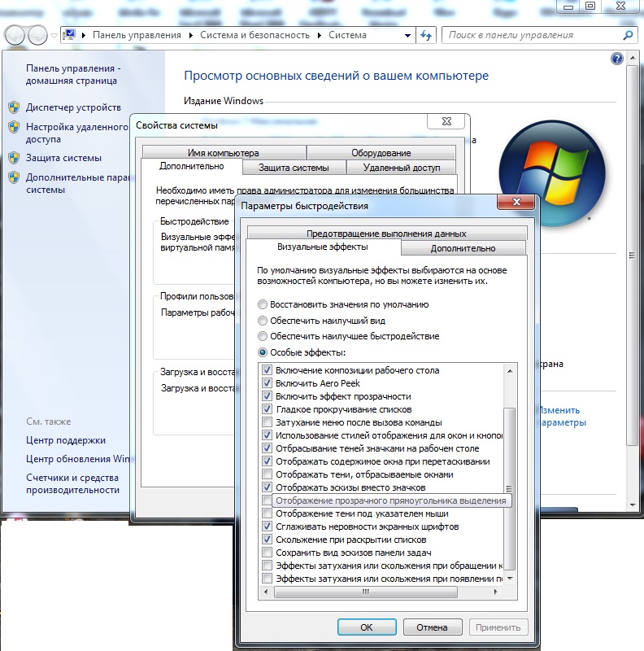Open the address bar history dropdown arrow
This screenshot has height=651, width=644.
pyautogui.click(x=407, y=36)
